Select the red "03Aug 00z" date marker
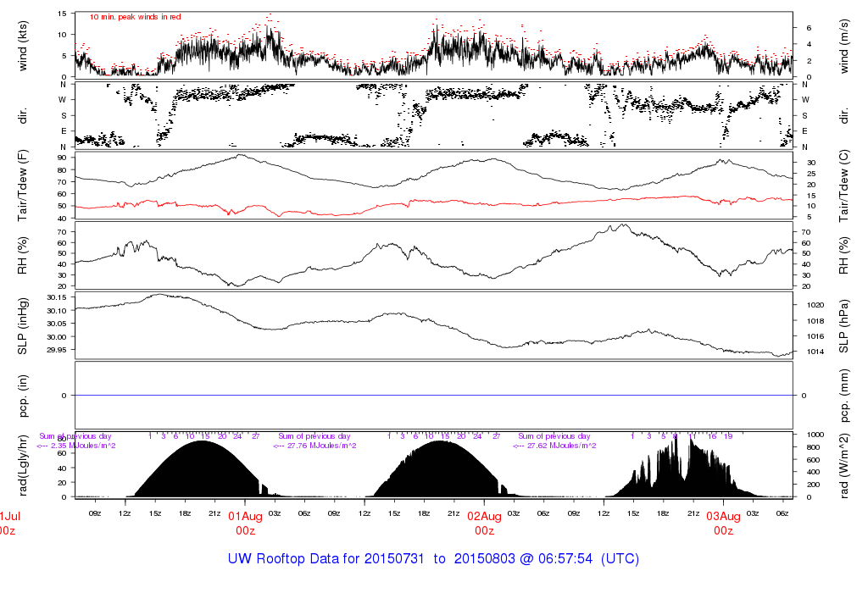 (x=724, y=524)
